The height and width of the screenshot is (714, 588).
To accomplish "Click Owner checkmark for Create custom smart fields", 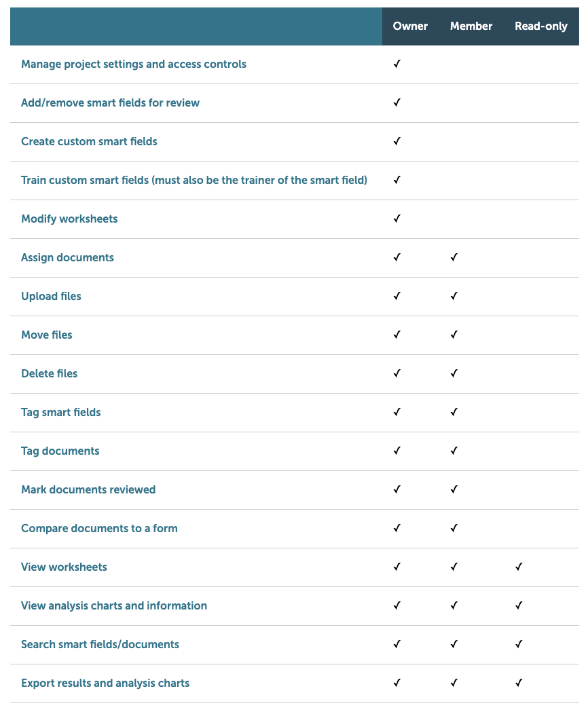I will [397, 141].
